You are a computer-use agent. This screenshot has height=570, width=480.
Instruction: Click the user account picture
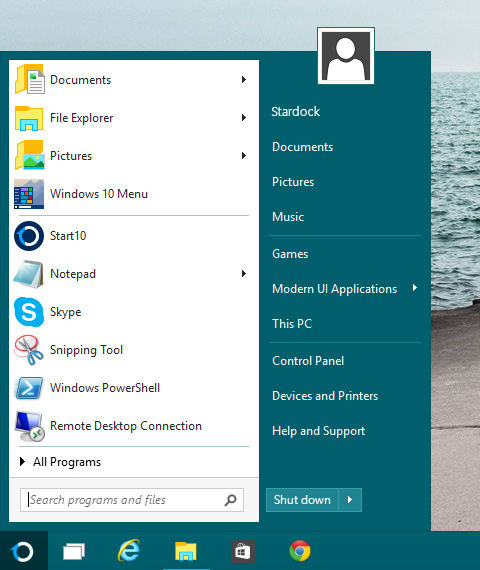pyautogui.click(x=346, y=56)
